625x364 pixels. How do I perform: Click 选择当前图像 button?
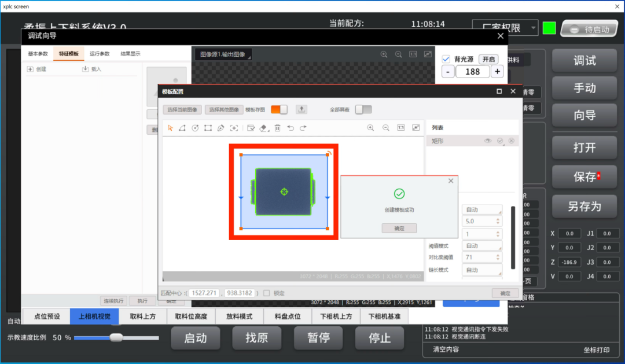point(182,109)
